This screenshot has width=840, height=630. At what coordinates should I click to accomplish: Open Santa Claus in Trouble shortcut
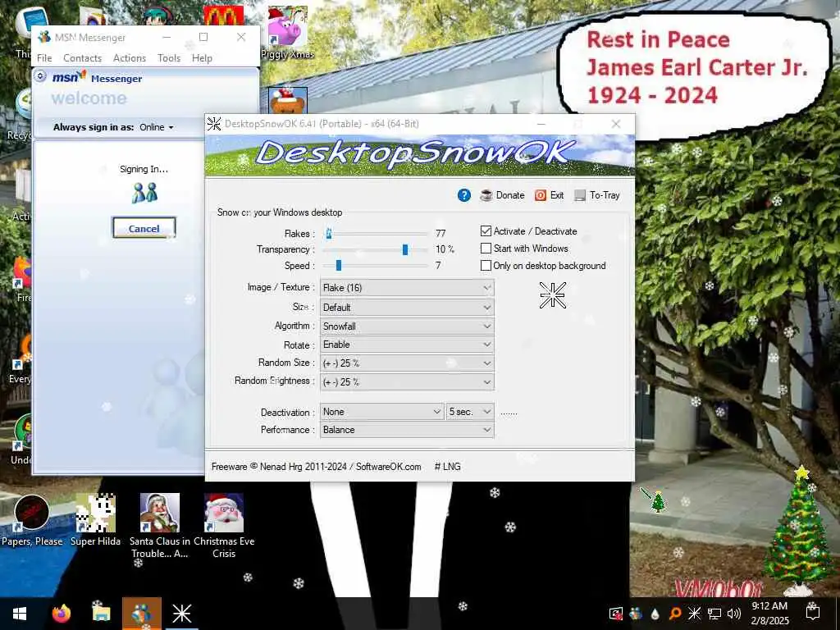[160, 526]
